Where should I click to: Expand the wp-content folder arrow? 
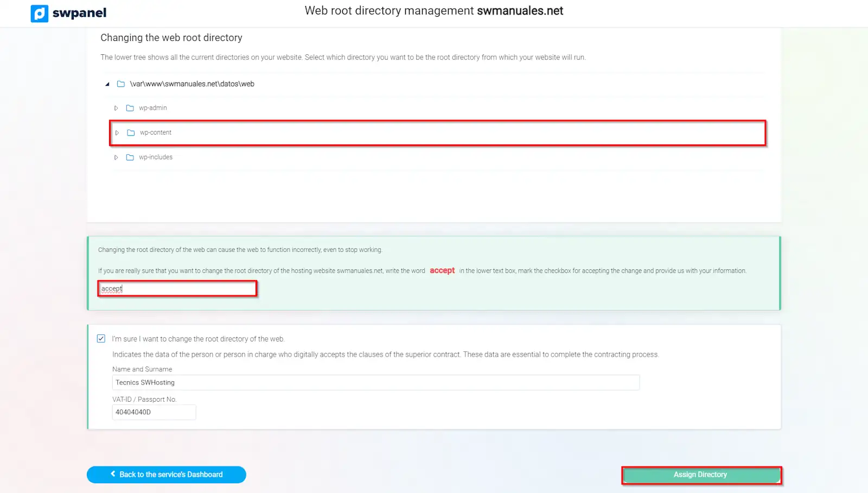(x=117, y=133)
